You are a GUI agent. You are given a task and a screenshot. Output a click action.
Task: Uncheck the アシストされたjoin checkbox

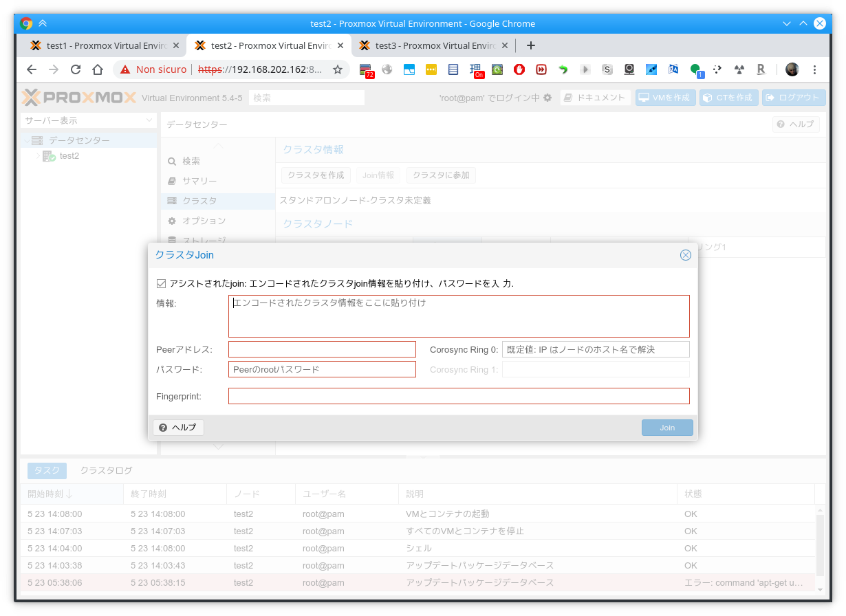coord(162,283)
